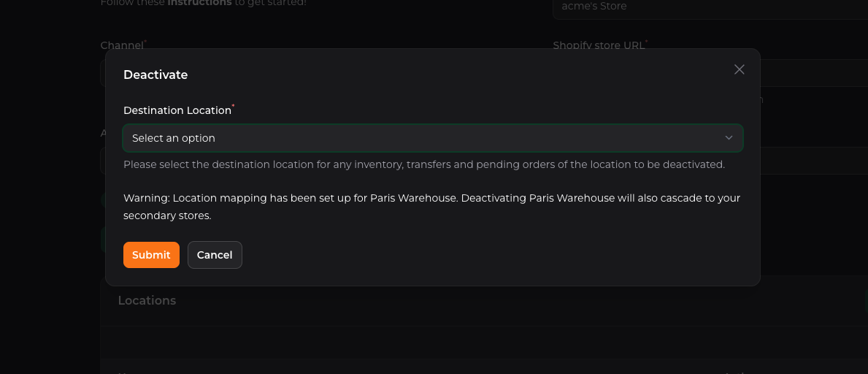Expand the Destination Location chevron arrow
Screen dimensions: 868x374
point(729,138)
